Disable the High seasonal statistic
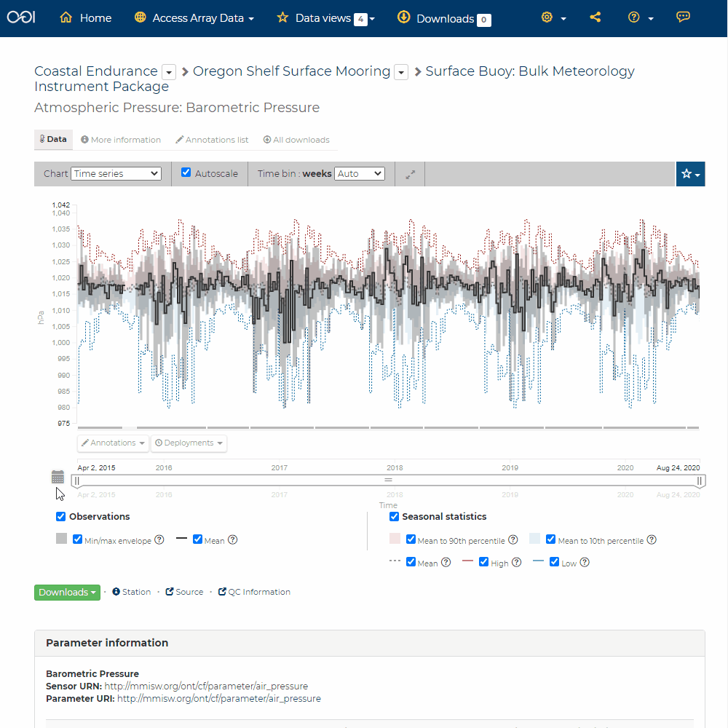This screenshot has width=728, height=728. coord(483,561)
